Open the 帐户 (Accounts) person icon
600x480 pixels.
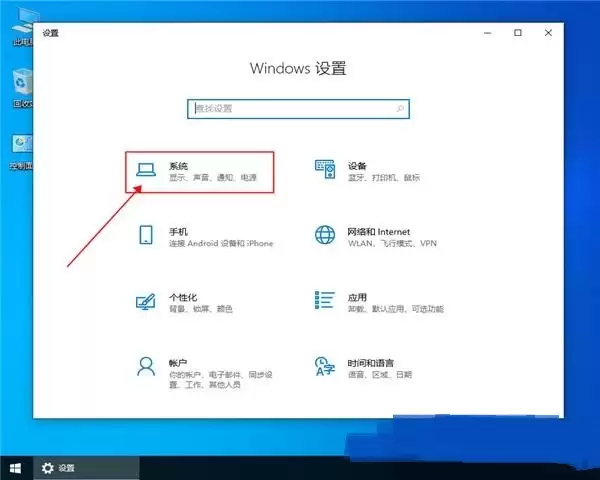pyautogui.click(x=146, y=366)
